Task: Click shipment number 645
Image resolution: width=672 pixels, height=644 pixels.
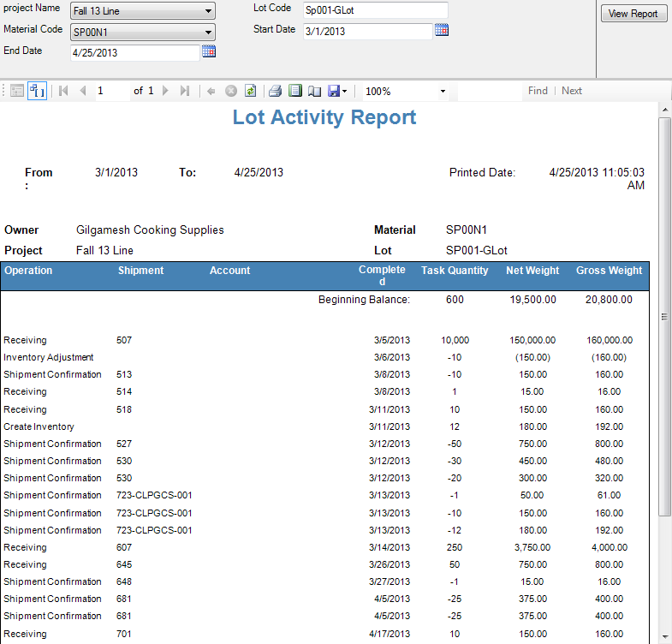Action: (x=124, y=564)
